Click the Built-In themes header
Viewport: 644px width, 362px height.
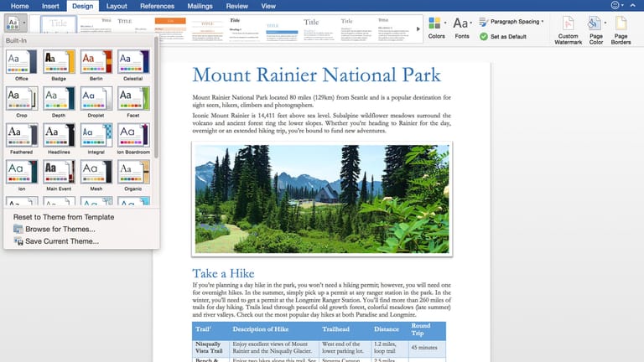click(x=16, y=40)
